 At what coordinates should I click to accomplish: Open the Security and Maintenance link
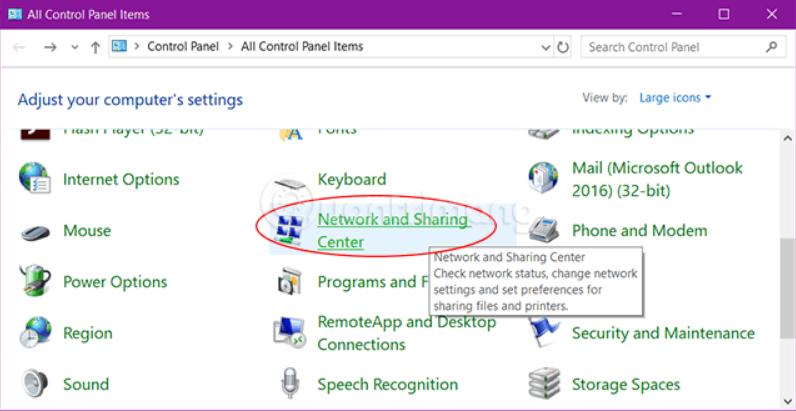click(662, 333)
